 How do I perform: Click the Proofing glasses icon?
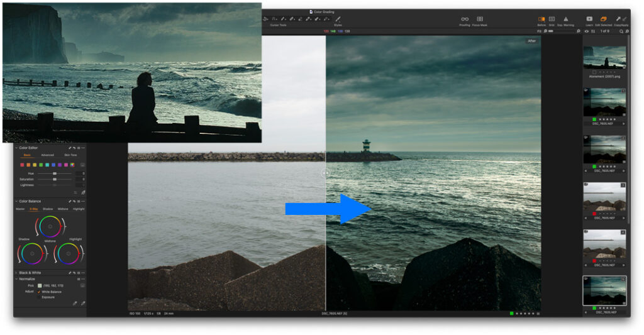[x=464, y=19]
